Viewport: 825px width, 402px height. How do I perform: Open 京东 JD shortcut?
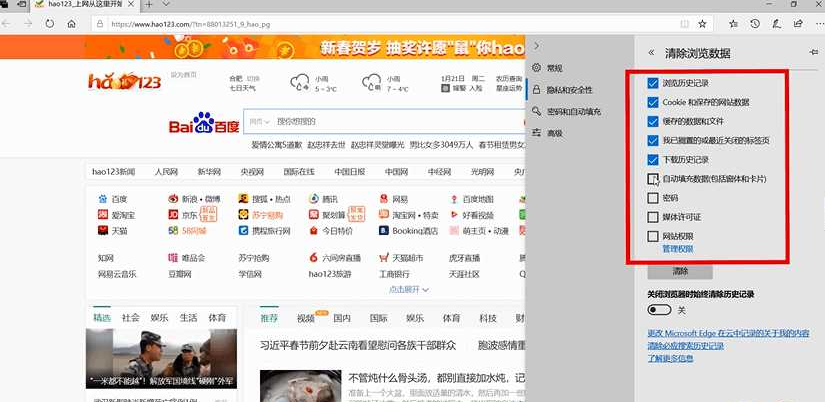pyautogui.click(x=183, y=215)
